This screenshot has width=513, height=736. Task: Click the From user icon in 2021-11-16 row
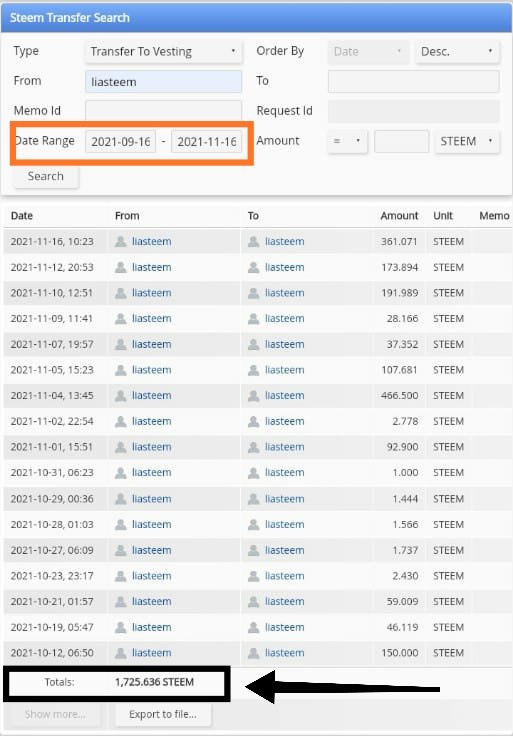pyautogui.click(x=121, y=242)
